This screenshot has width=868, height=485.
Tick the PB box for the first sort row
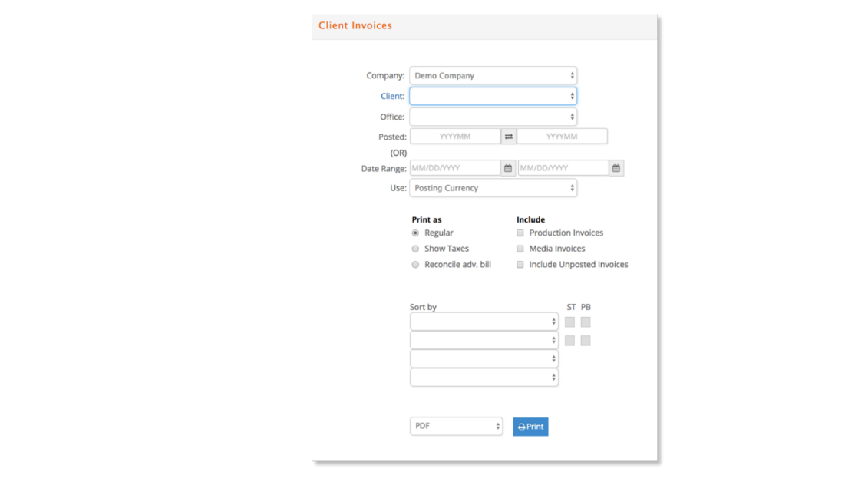pyautogui.click(x=586, y=322)
